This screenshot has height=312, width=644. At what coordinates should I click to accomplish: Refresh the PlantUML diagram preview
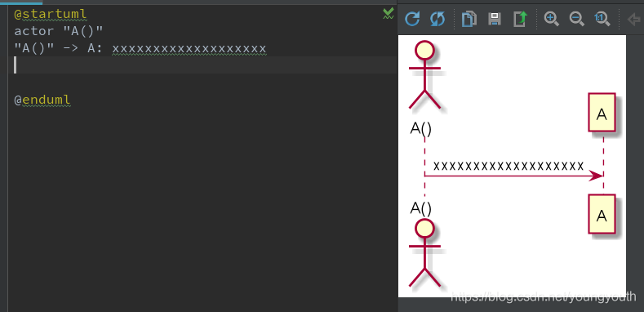tap(412, 19)
